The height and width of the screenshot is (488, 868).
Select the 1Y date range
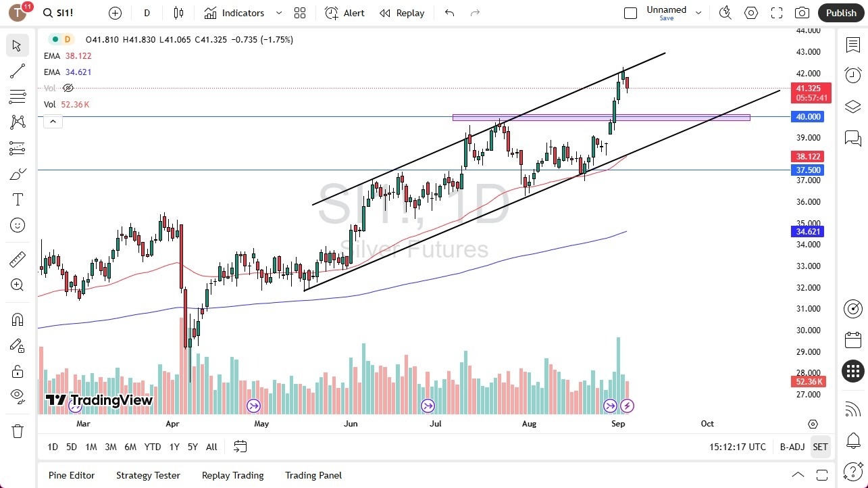(x=174, y=447)
